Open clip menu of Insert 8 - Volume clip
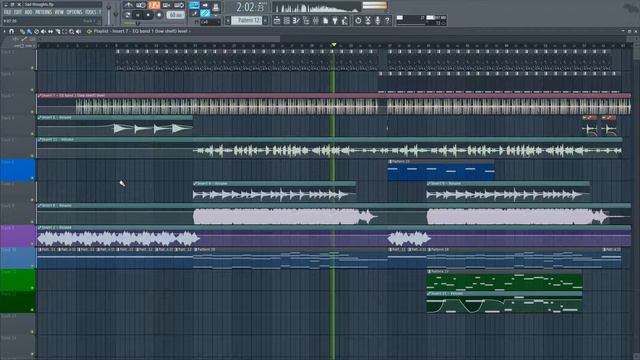Image resolution: width=640 pixels, height=360 pixels. [39, 206]
